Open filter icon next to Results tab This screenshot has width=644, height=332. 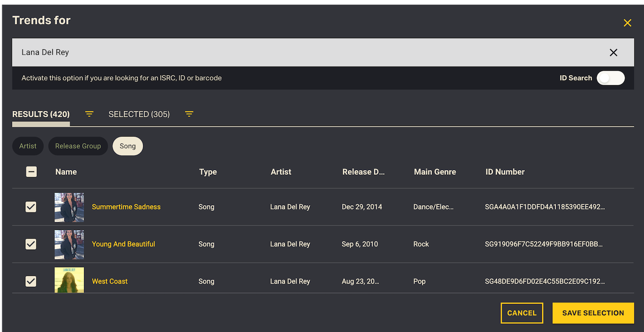[x=89, y=114]
